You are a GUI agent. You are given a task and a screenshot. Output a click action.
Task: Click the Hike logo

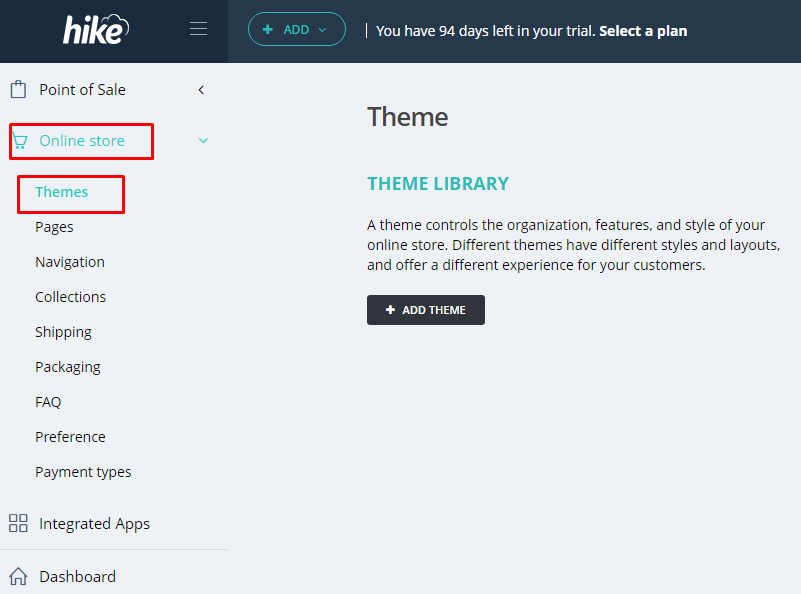point(96,30)
